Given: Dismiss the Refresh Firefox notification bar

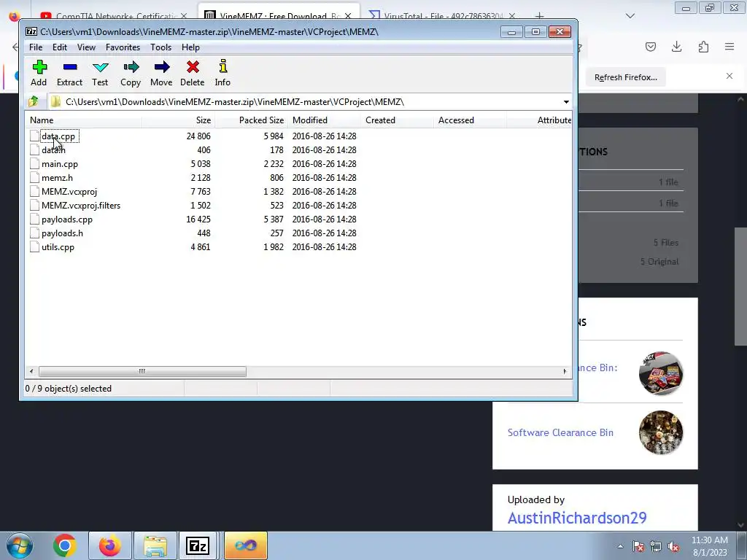Looking at the screenshot, I should tap(729, 76).
